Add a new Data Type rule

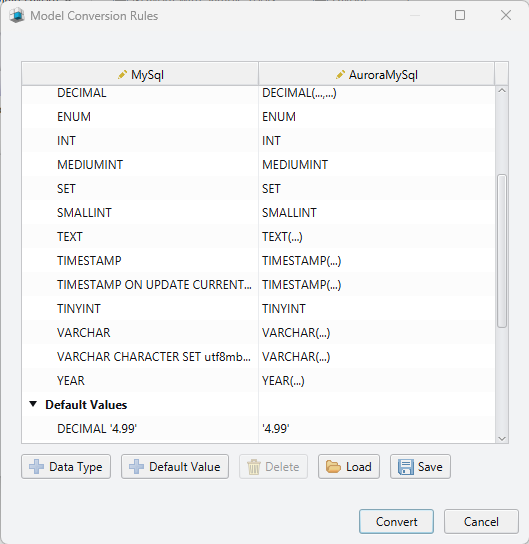click(x=66, y=467)
